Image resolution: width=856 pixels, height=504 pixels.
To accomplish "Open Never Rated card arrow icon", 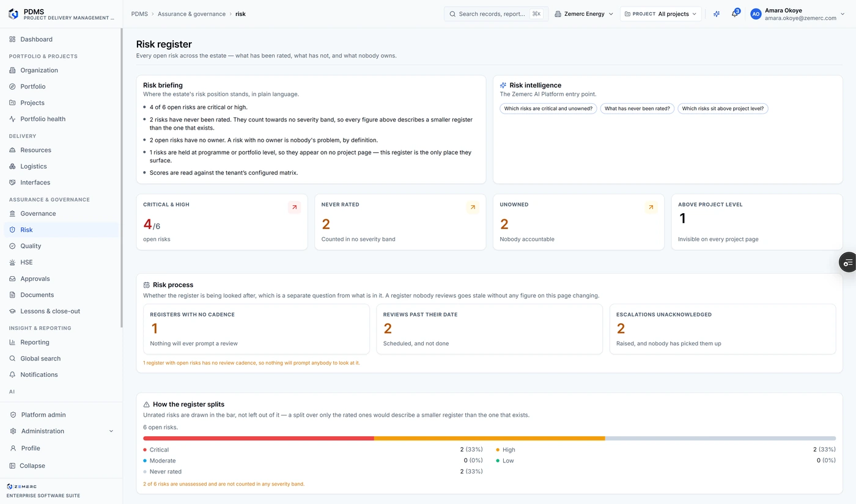I will [473, 208].
